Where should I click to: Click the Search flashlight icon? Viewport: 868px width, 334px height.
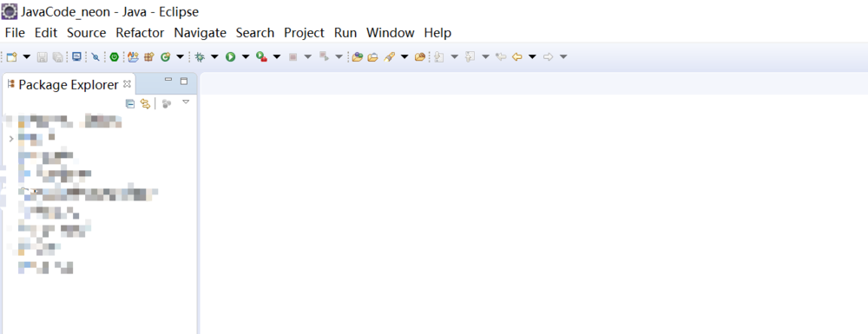click(x=389, y=56)
